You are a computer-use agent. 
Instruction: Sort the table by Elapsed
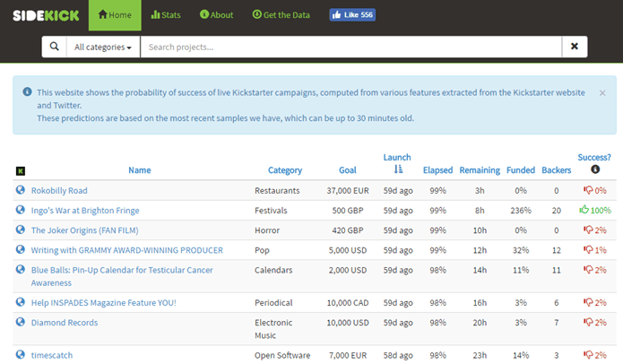tap(437, 170)
